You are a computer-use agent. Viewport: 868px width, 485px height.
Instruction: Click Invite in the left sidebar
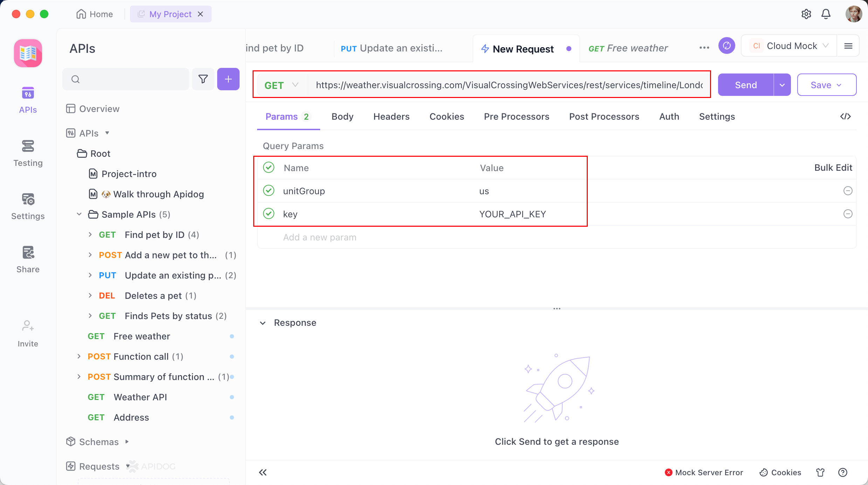[28, 334]
